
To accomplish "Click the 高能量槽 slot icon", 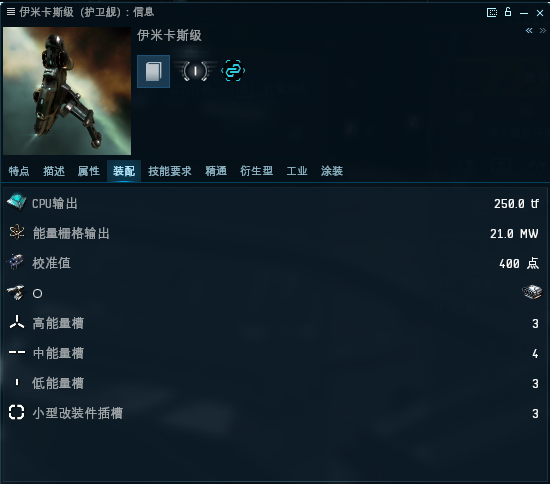I will 16,322.
